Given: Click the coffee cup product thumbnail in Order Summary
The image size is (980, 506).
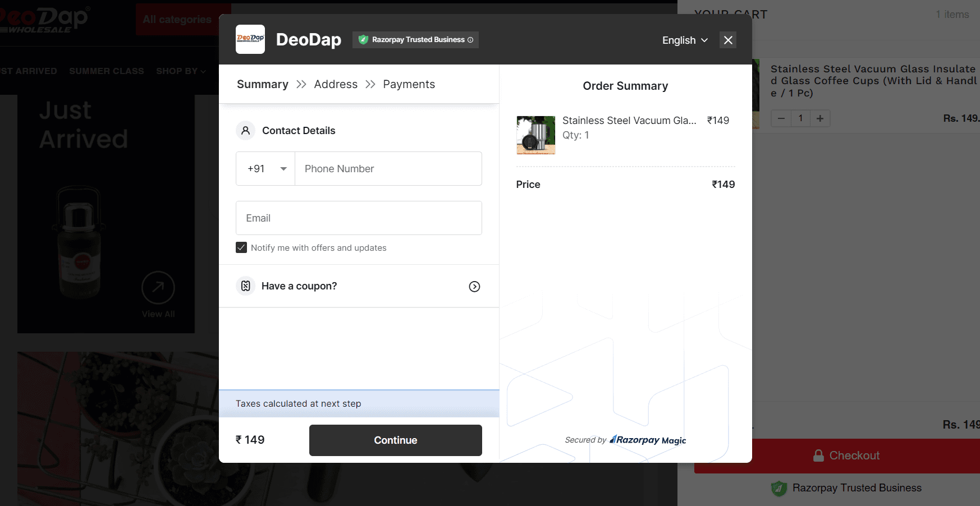Looking at the screenshot, I should (x=535, y=135).
